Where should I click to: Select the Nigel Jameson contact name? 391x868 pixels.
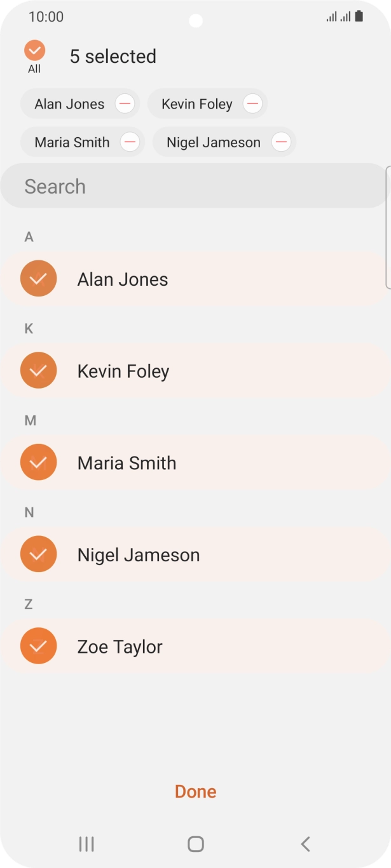tap(139, 555)
